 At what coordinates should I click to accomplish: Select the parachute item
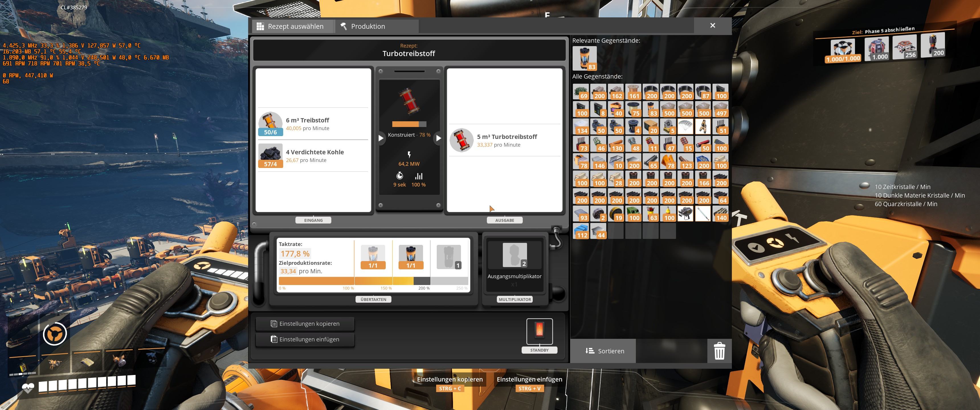click(x=685, y=127)
